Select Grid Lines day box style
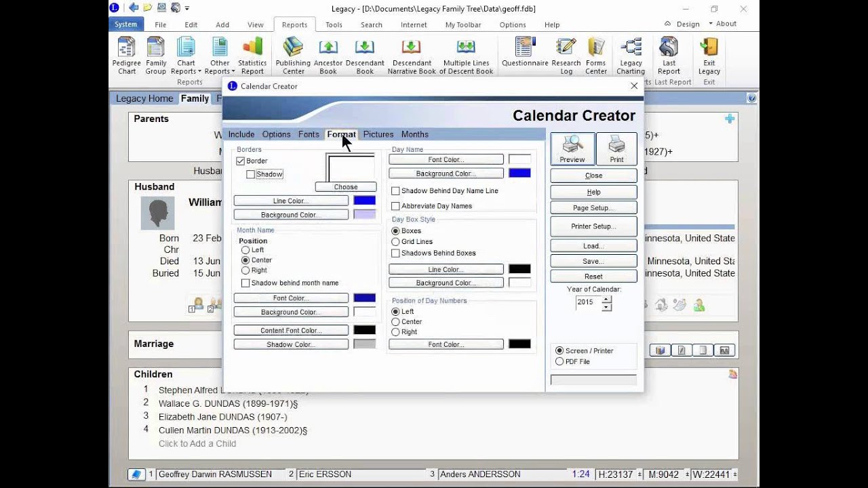This screenshot has height=488, width=868. [395, 241]
